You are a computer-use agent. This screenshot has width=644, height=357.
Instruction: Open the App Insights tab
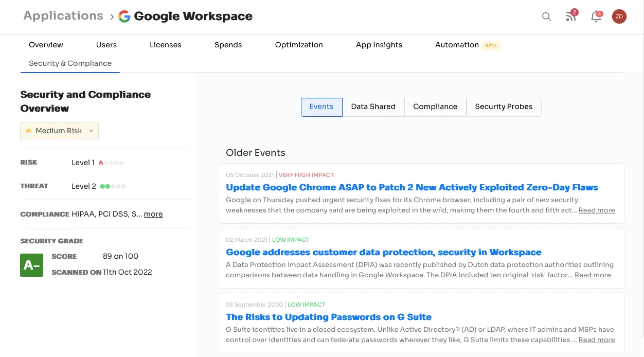pos(379,45)
